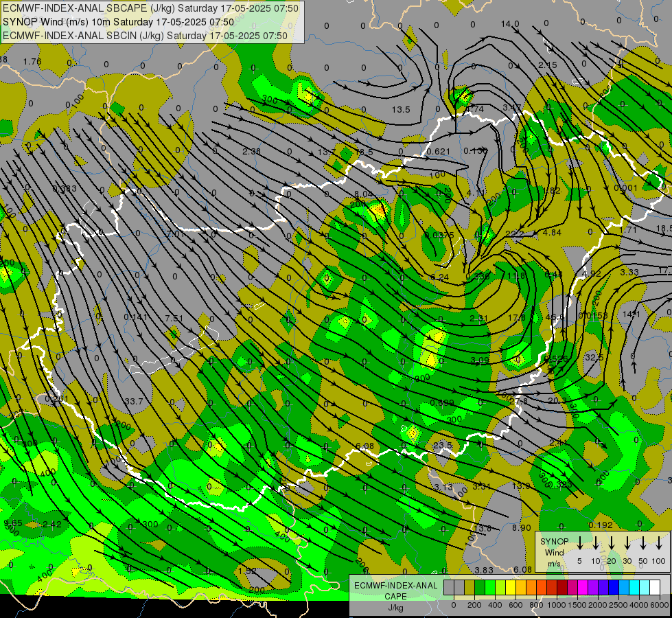Click the '4.84' value on the map
This screenshot has width=672, height=618.
click(x=552, y=233)
